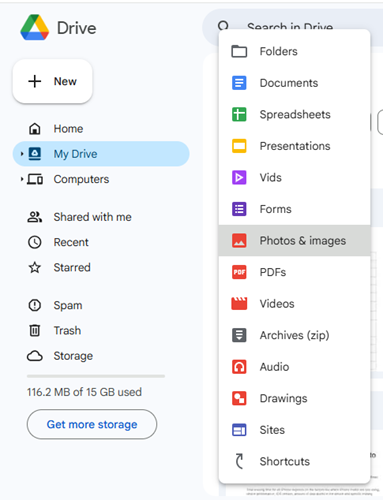
Task: Pick Photos & images filter
Action: click(x=294, y=241)
